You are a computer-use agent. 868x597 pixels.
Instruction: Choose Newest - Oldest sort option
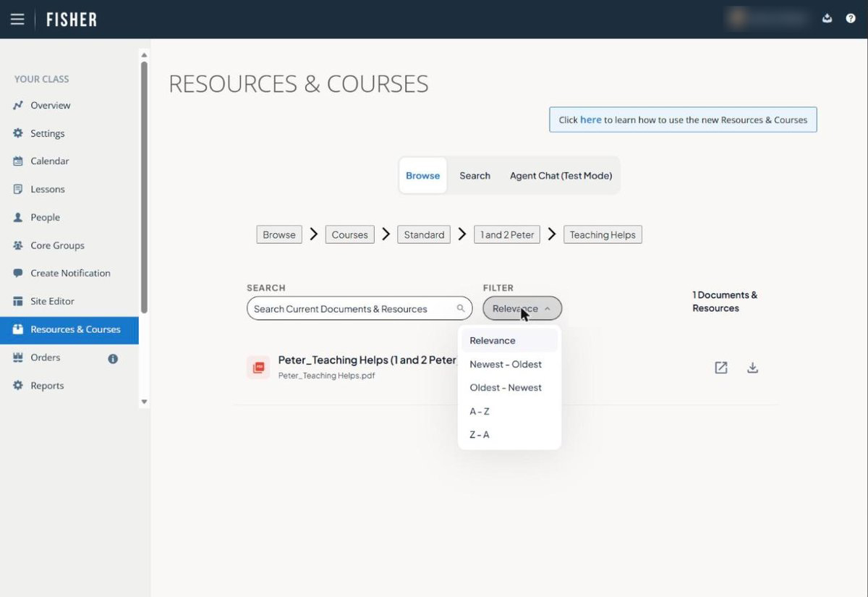click(509, 364)
